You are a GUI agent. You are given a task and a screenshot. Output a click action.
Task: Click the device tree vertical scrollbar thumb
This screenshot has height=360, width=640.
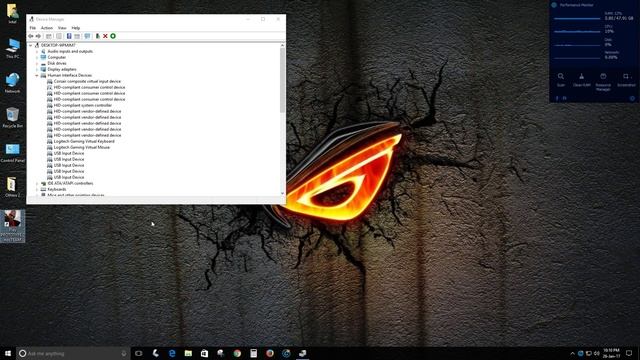[282, 80]
